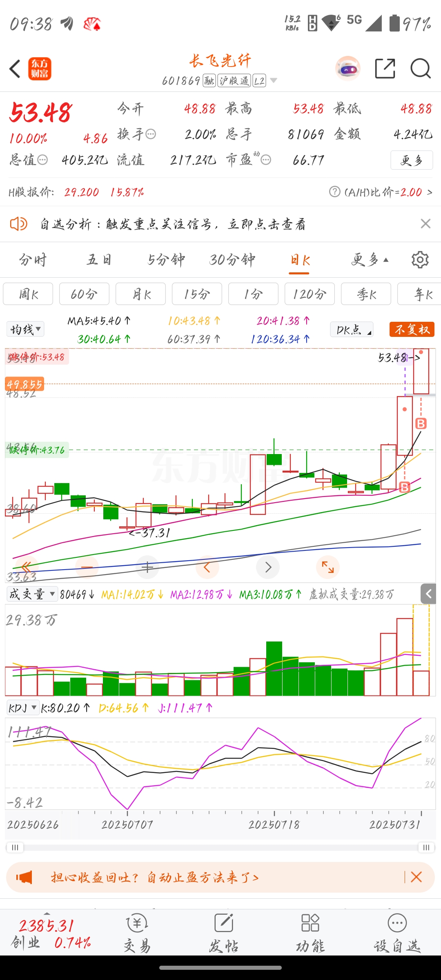Select the 虚拟成交量 dashed volume bar
Screen dimensions: 441x980
tap(421, 650)
